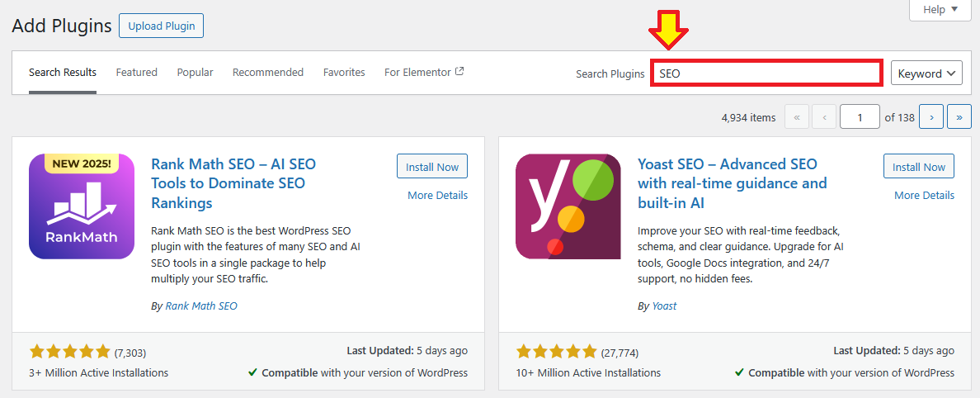The width and height of the screenshot is (980, 398).
Task: Open the Recommended plugins tab
Action: coord(268,73)
